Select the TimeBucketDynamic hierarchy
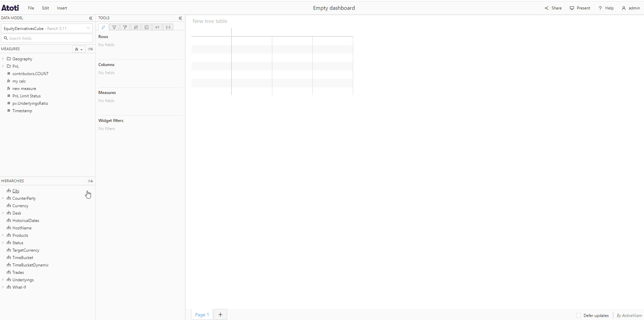The image size is (644, 320). pos(30,265)
